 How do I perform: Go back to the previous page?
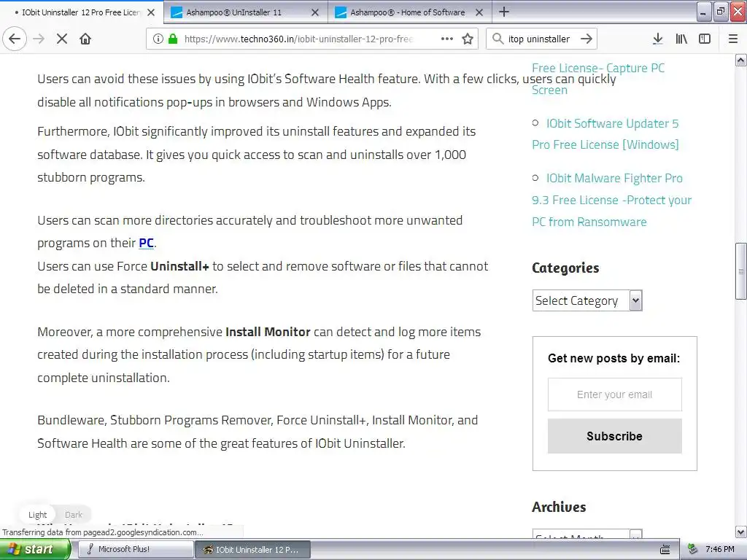tap(15, 39)
